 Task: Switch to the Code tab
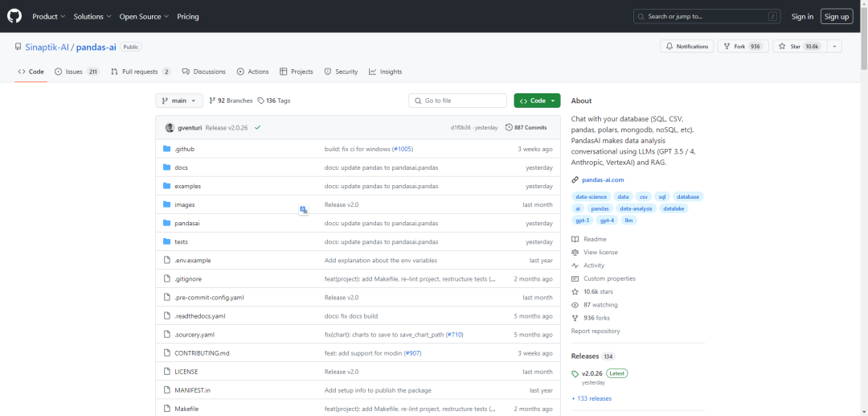pos(31,72)
